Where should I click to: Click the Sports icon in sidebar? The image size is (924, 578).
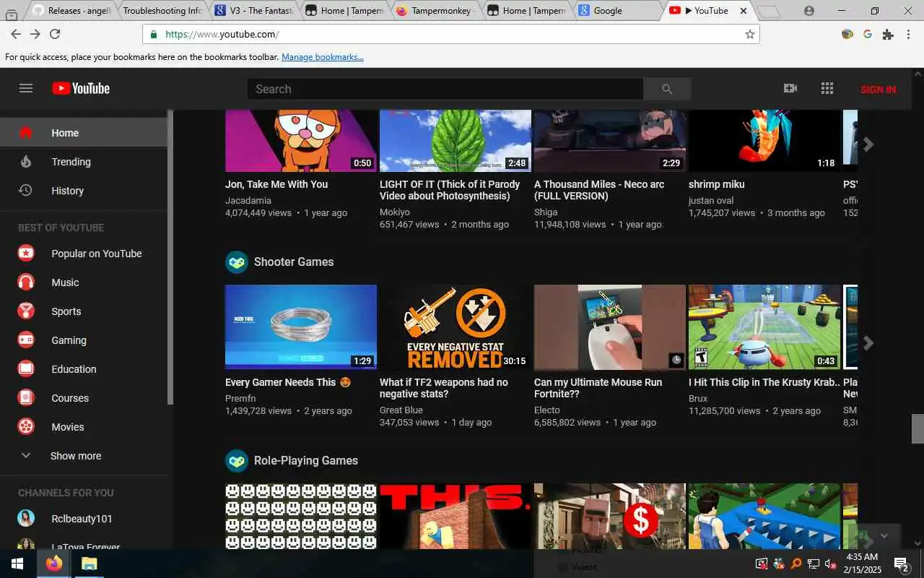click(26, 311)
